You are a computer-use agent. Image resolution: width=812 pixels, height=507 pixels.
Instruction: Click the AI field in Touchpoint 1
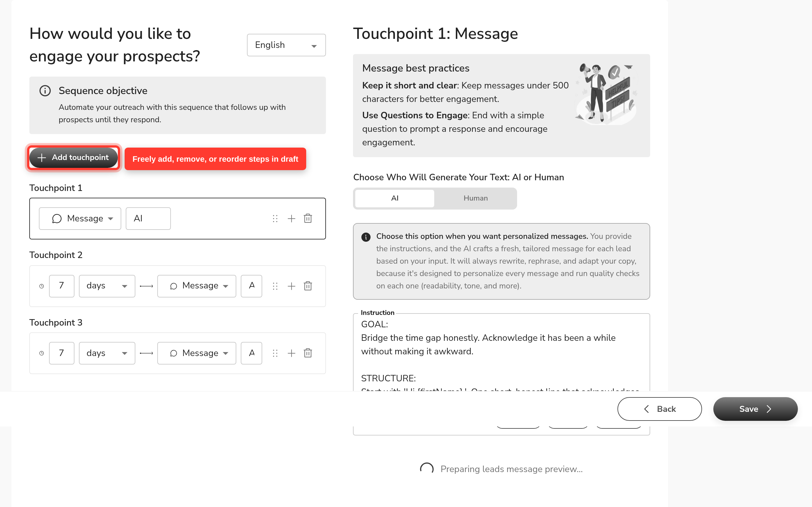pos(148,219)
